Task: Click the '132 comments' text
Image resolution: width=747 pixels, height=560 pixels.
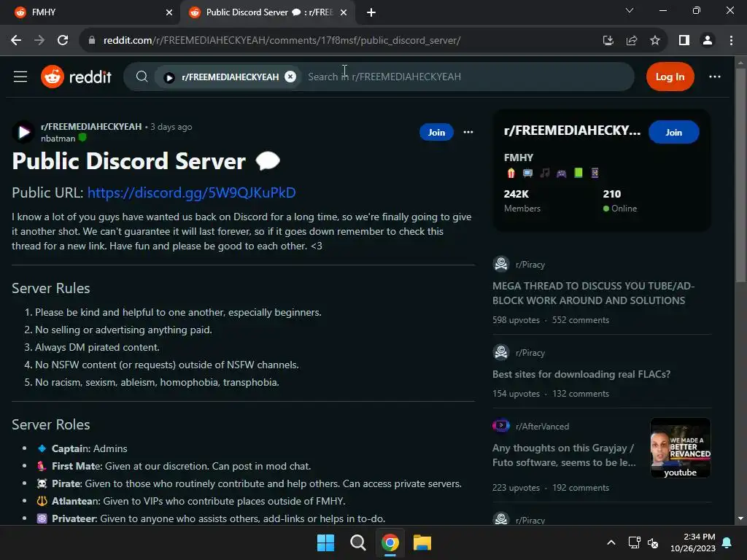Action: (x=581, y=394)
